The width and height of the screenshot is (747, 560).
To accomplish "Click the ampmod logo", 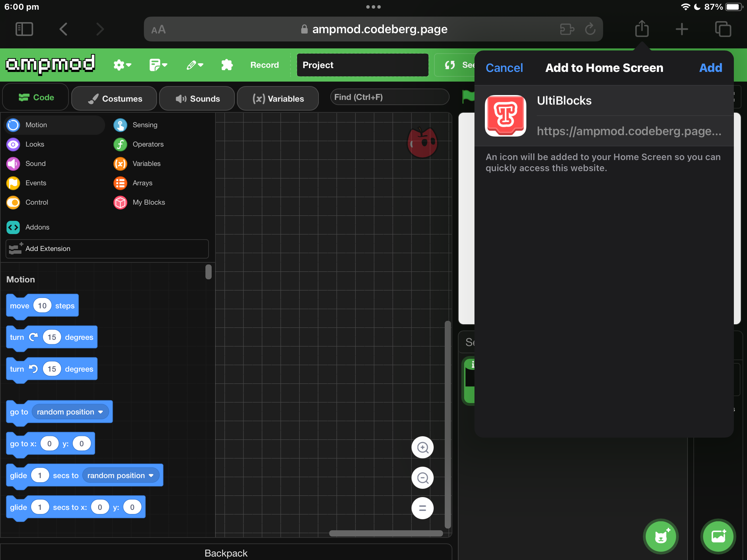I will click(50, 64).
